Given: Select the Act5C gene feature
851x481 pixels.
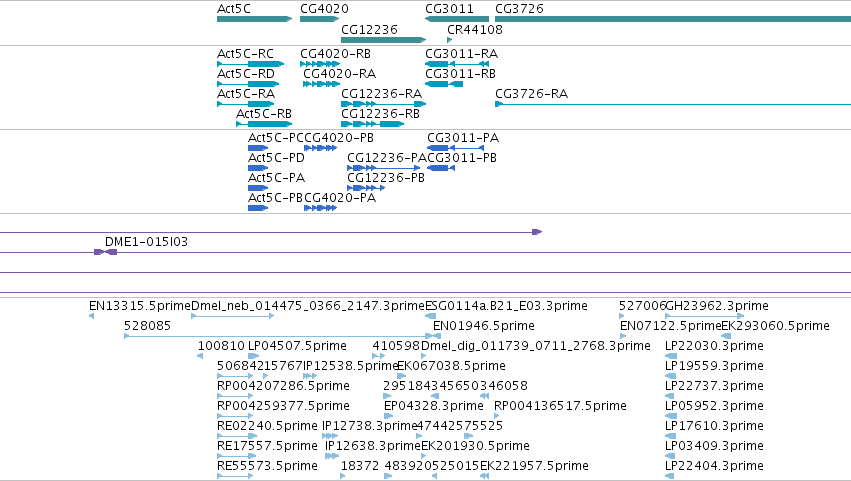Looking at the screenshot, I should click(x=254, y=19).
